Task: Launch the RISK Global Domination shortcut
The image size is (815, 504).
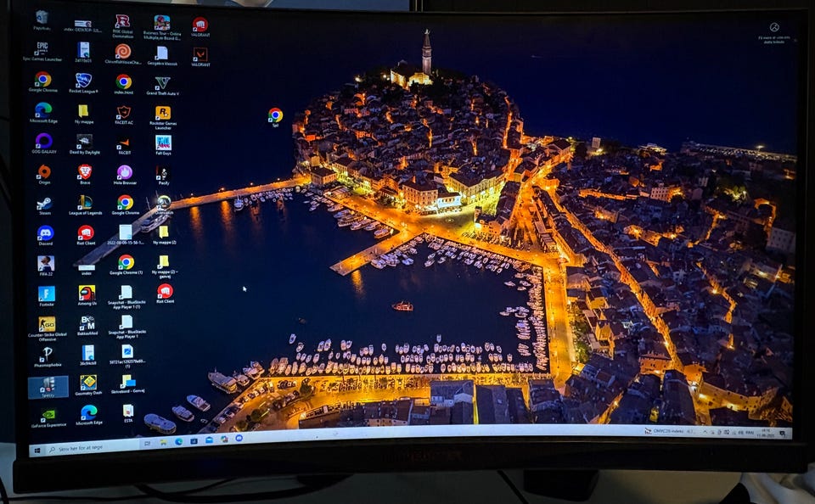Action: [x=122, y=26]
